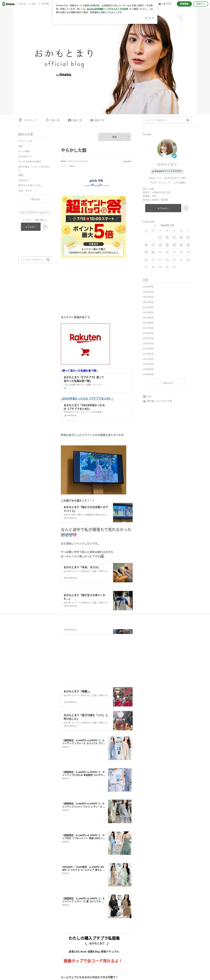This screenshot has height=980, width=210.
Task: Open 人気ブログ with the star icon
Action: pyautogui.click(x=165, y=4)
